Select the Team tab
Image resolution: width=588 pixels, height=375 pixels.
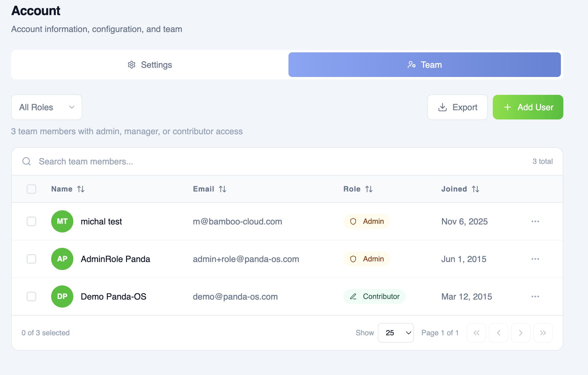pos(425,65)
